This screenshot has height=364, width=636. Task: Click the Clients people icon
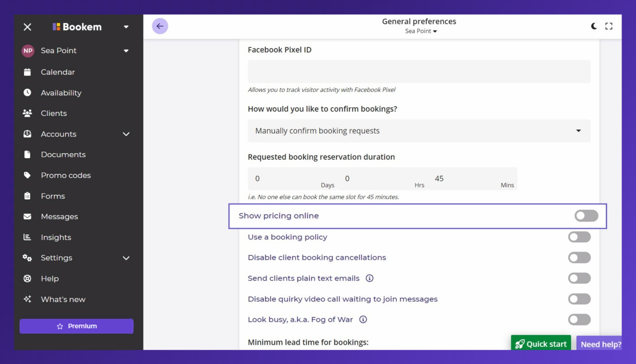pyautogui.click(x=27, y=113)
